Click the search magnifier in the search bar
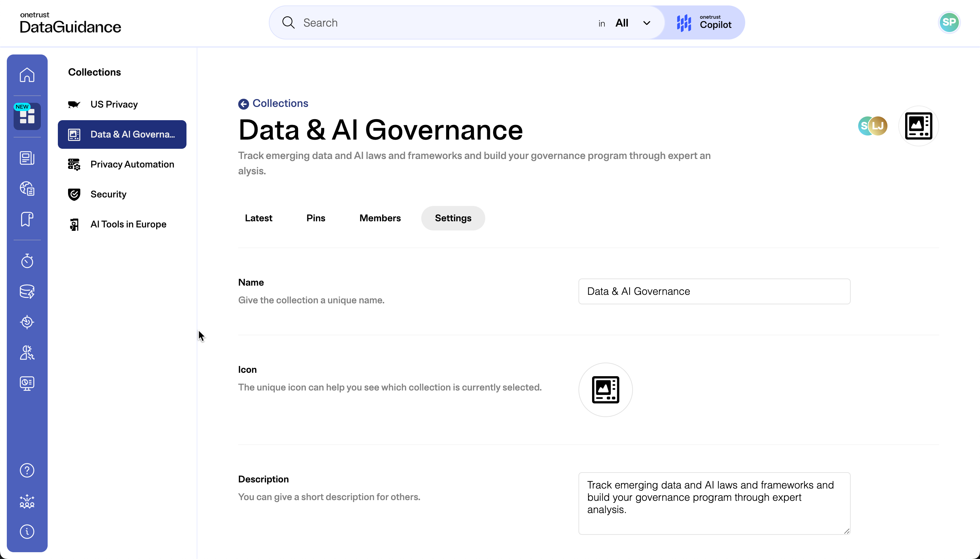This screenshot has height=559, width=980. click(x=289, y=22)
